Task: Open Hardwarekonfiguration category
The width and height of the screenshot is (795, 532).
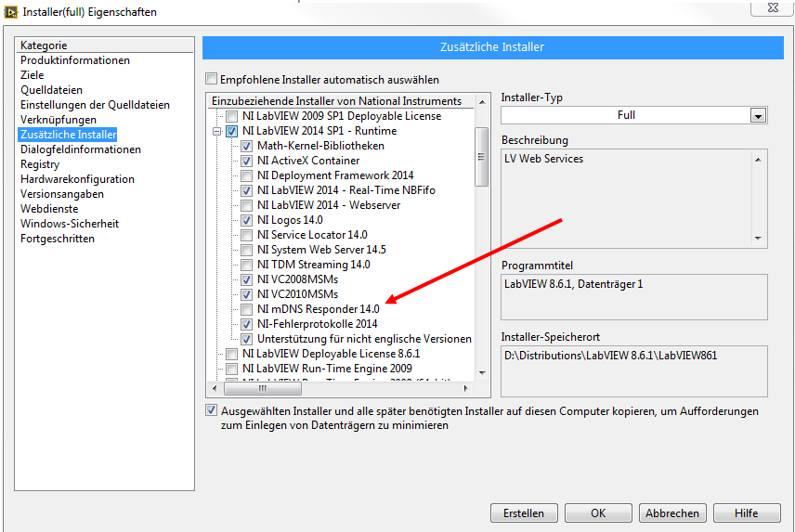Action: click(x=78, y=179)
